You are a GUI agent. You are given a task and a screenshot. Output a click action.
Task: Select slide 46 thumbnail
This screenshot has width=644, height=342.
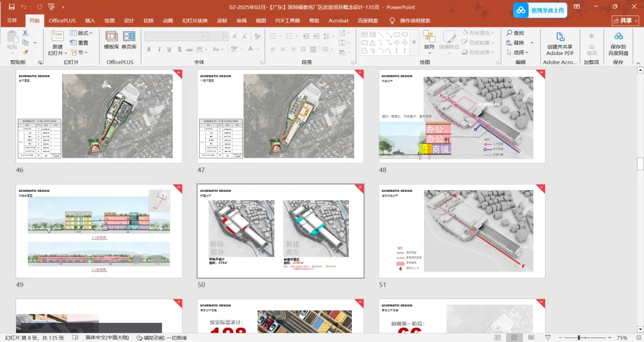point(99,116)
